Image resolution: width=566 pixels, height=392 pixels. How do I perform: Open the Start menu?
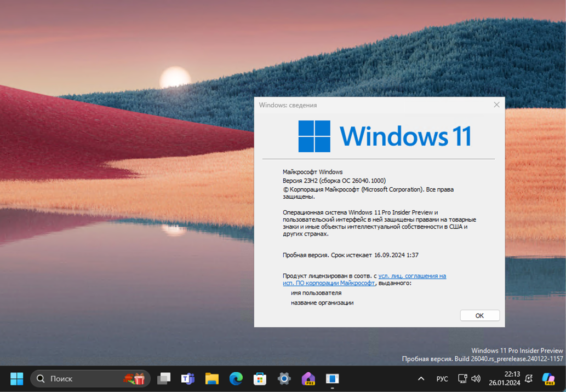point(16,378)
